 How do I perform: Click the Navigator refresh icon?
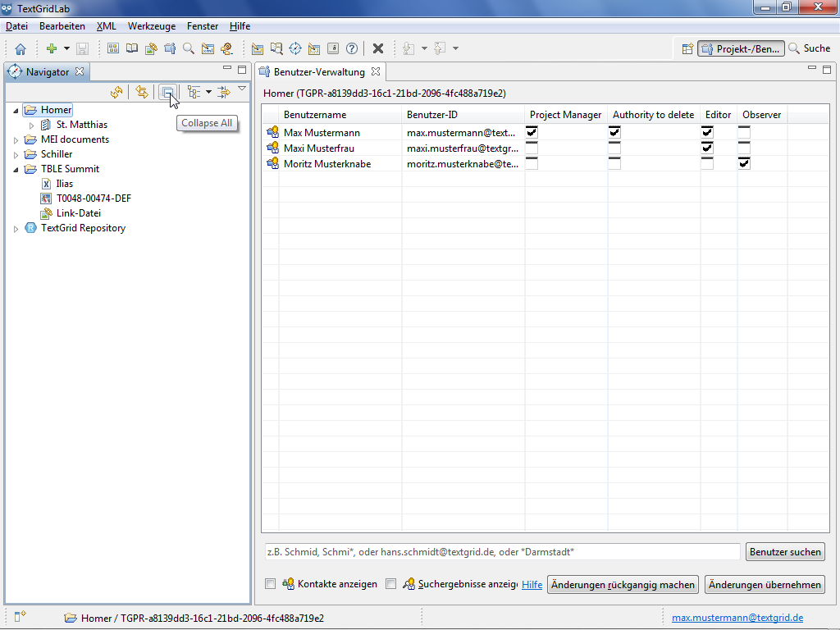(116, 93)
